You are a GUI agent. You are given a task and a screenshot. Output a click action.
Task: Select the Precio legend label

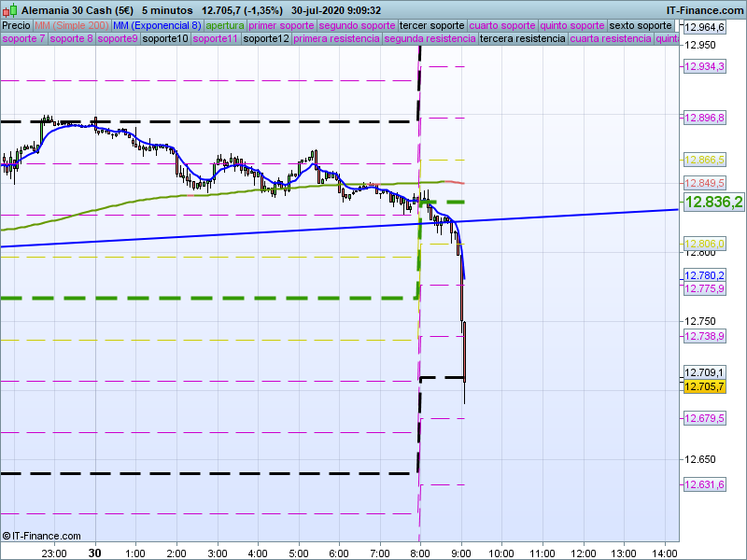16,25
